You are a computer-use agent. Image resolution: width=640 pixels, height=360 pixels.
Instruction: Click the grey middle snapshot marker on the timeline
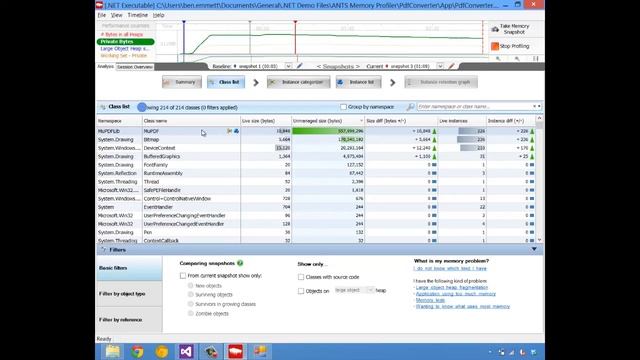(x=250, y=23)
